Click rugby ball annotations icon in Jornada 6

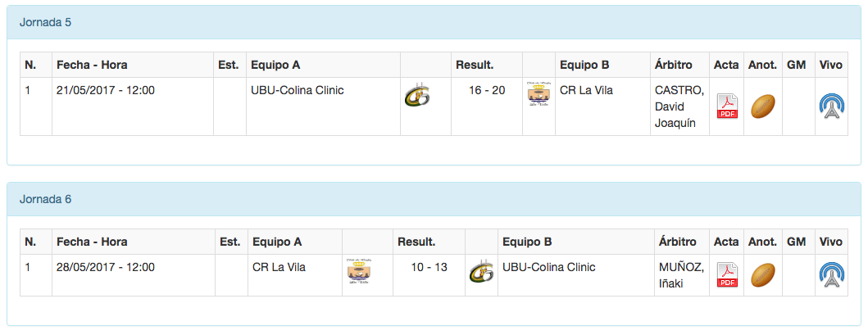762,274
